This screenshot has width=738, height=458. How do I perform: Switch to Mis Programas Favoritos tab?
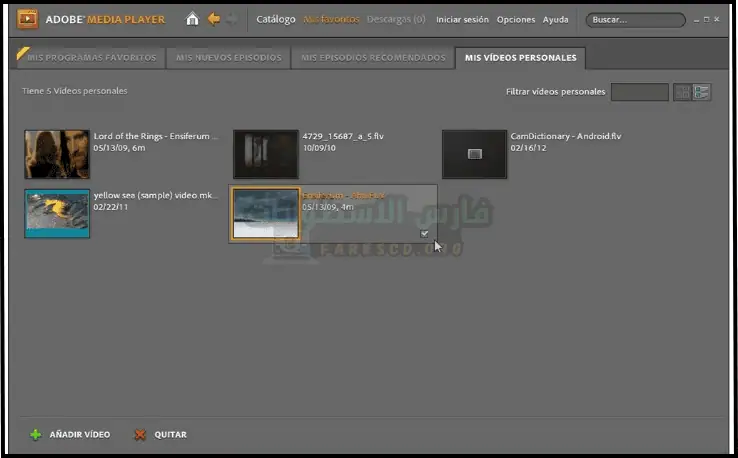(x=92, y=58)
